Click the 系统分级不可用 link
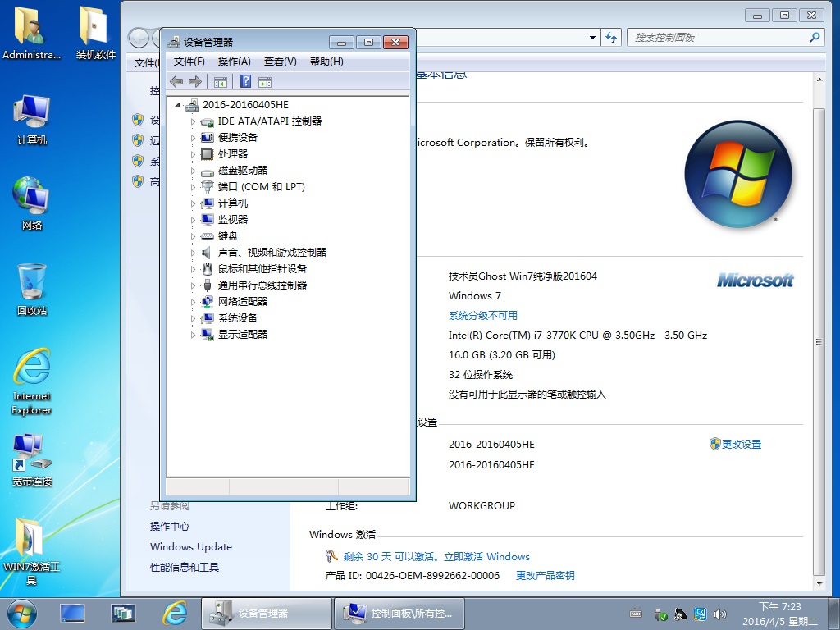Viewport: 840px width, 630px height. coord(482,316)
